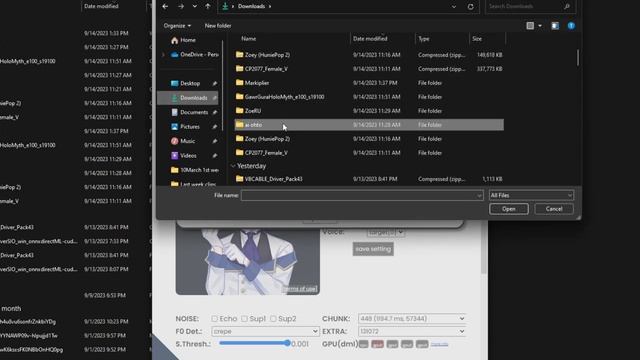The width and height of the screenshot is (640, 360).
Task: Open the link after the GPU buttons
Action: point(440,344)
